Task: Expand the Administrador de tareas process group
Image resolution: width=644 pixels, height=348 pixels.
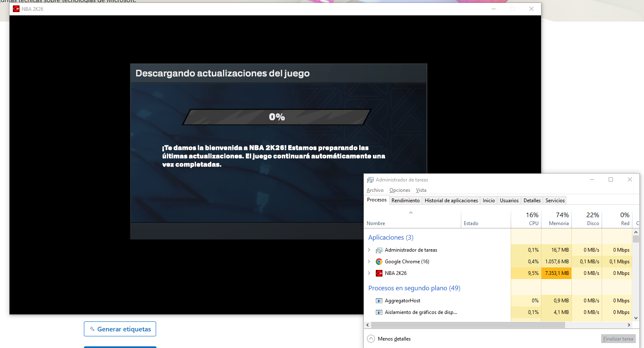Action: coord(369,250)
